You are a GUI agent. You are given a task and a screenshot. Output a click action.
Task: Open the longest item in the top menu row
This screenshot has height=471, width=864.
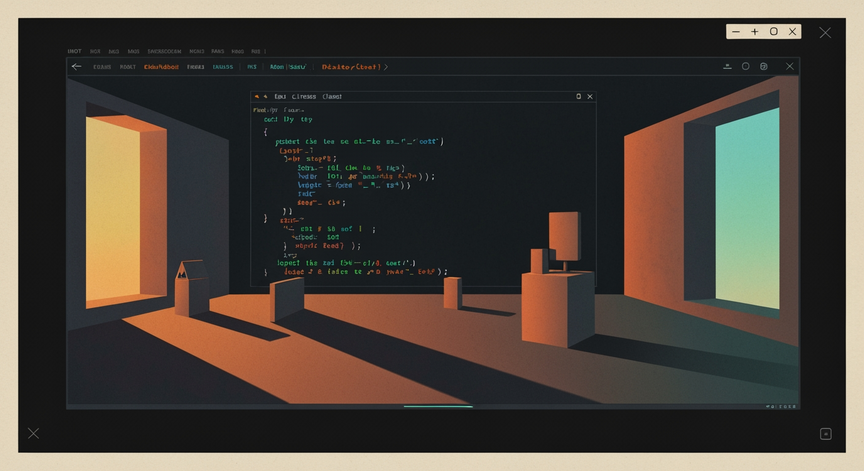164,51
